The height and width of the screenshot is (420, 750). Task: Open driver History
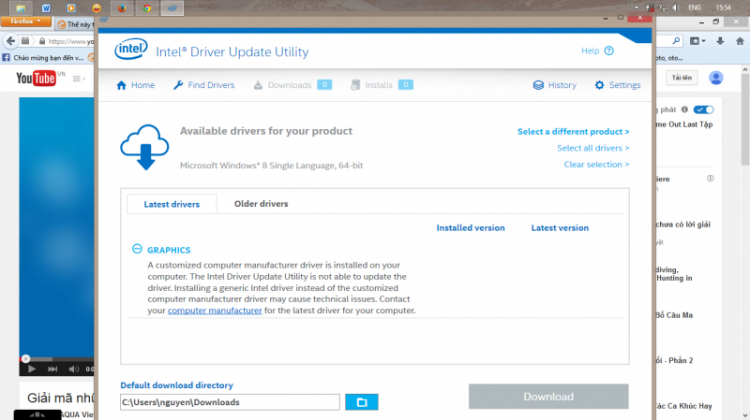pos(555,85)
